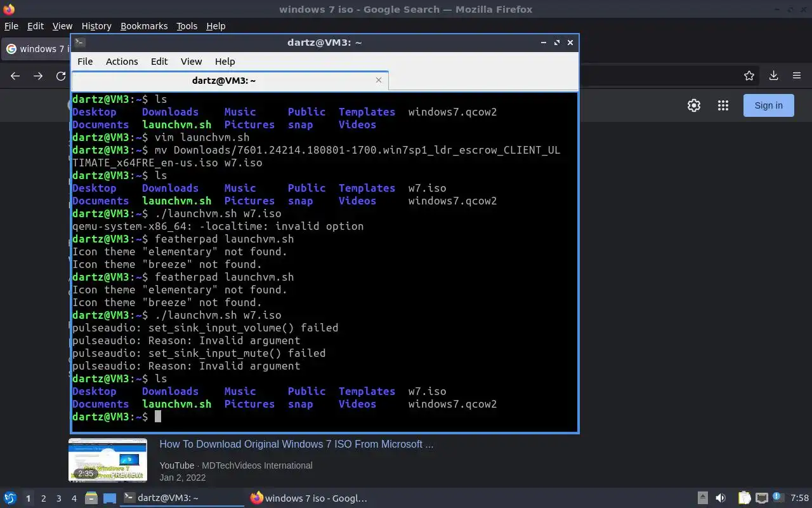Select the 'windows 7 i' Firefox tab
This screenshot has height=508, width=812.
pyautogui.click(x=36, y=49)
